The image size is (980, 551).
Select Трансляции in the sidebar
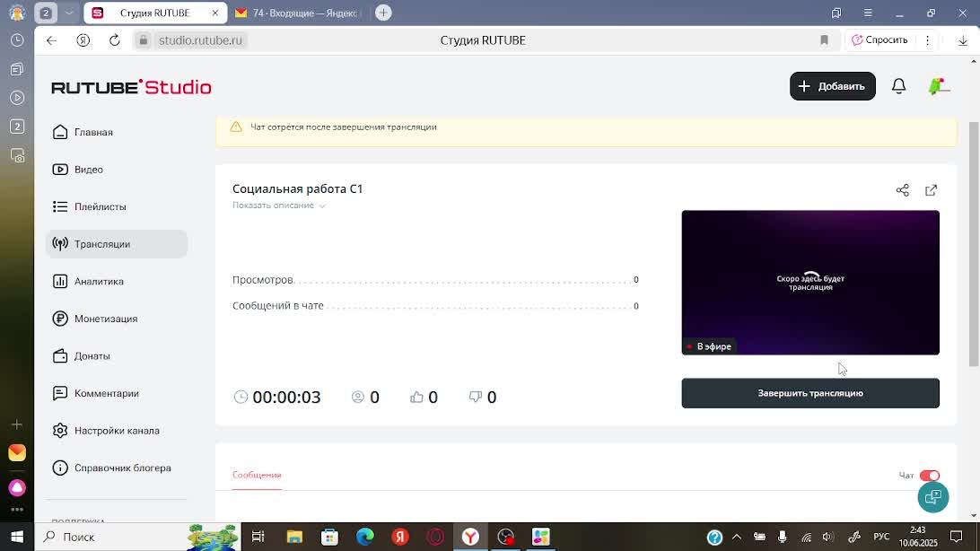pos(117,244)
